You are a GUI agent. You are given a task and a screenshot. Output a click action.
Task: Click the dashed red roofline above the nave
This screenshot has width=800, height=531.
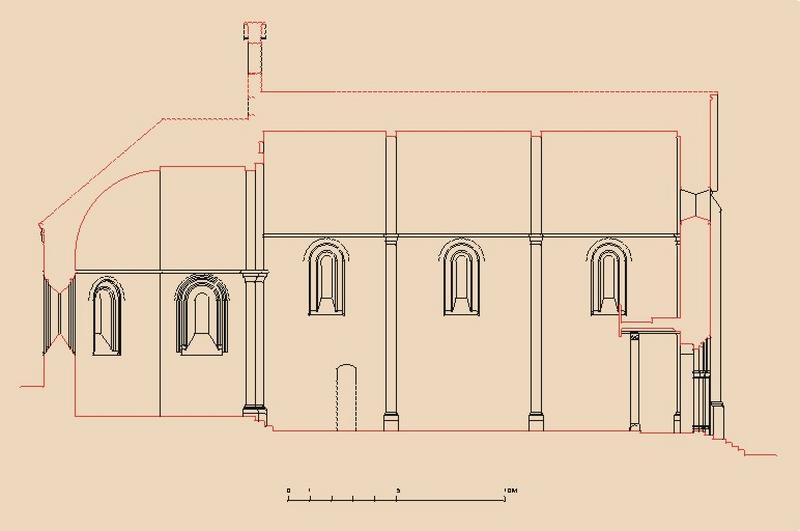coord(480,91)
